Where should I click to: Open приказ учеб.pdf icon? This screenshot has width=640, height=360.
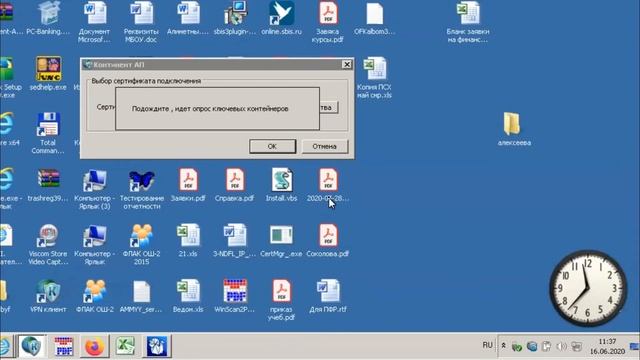[281, 300]
